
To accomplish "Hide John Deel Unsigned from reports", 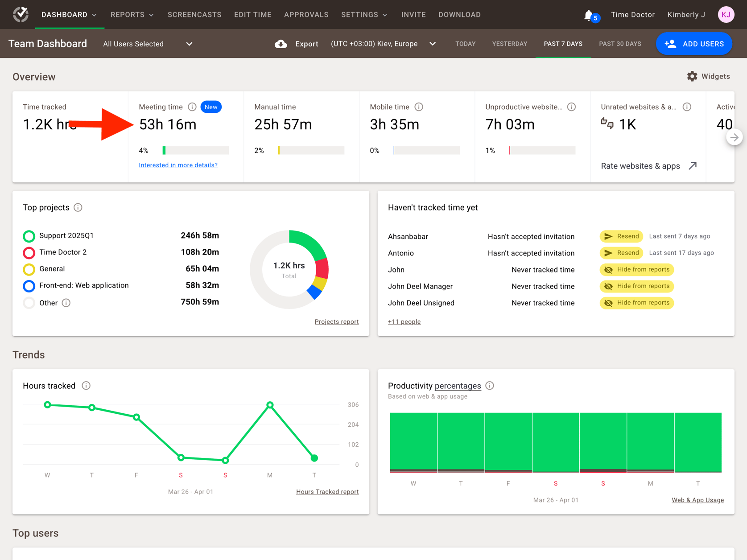I will pyautogui.click(x=636, y=303).
